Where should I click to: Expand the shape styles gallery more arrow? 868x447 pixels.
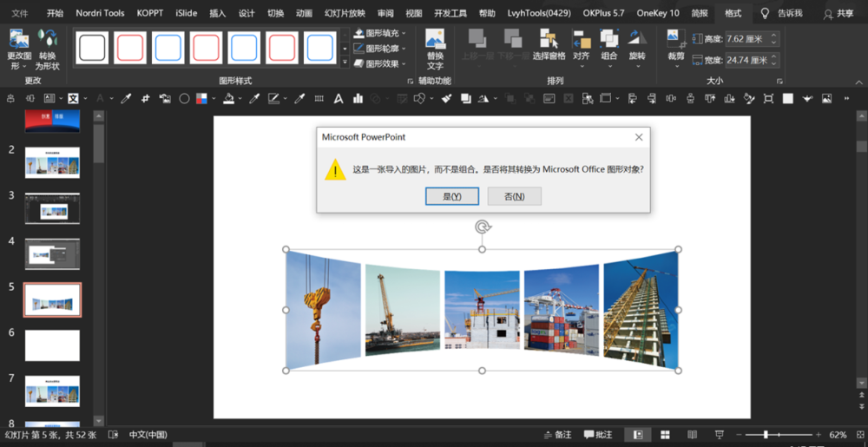click(x=345, y=63)
